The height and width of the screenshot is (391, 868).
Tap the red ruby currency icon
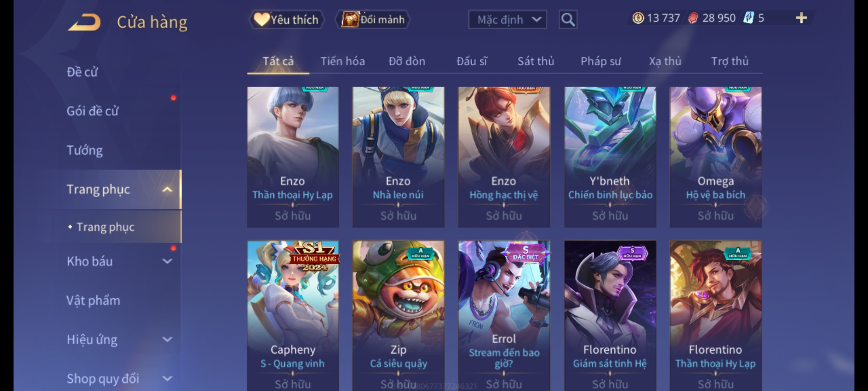pyautogui.click(x=693, y=18)
